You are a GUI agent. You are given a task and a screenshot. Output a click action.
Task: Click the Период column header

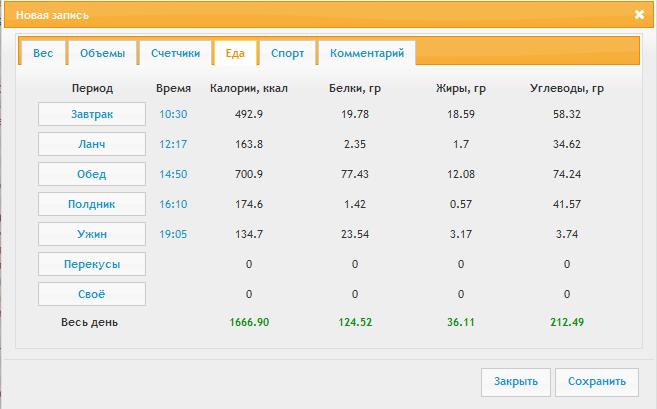pyautogui.click(x=92, y=88)
